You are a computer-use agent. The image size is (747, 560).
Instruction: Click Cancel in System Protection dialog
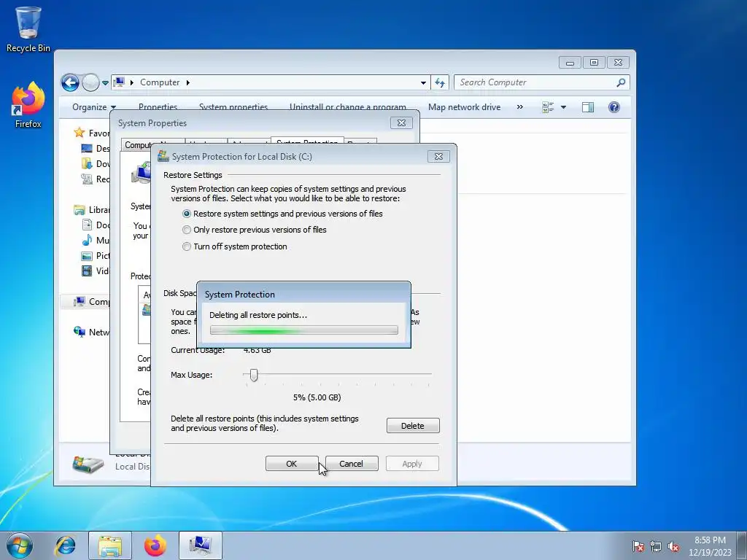click(351, 464)
